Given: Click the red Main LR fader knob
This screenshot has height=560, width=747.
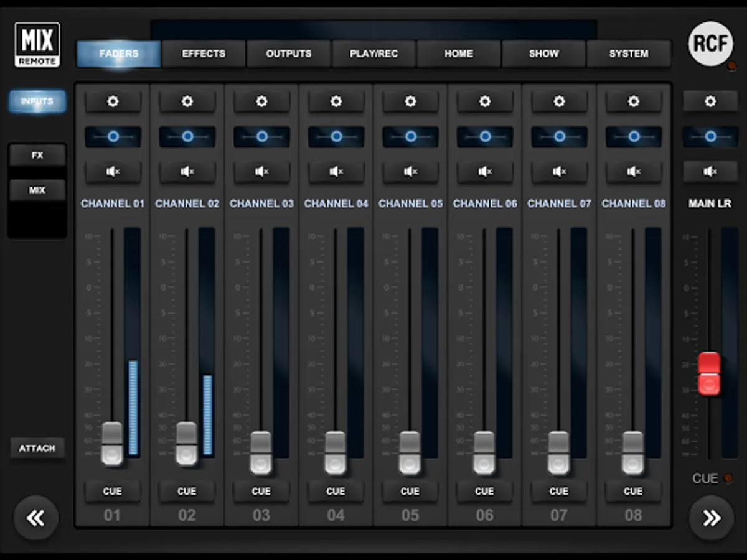Looking at the screenshot, I should pyautogui.click(x=709, y=373).
